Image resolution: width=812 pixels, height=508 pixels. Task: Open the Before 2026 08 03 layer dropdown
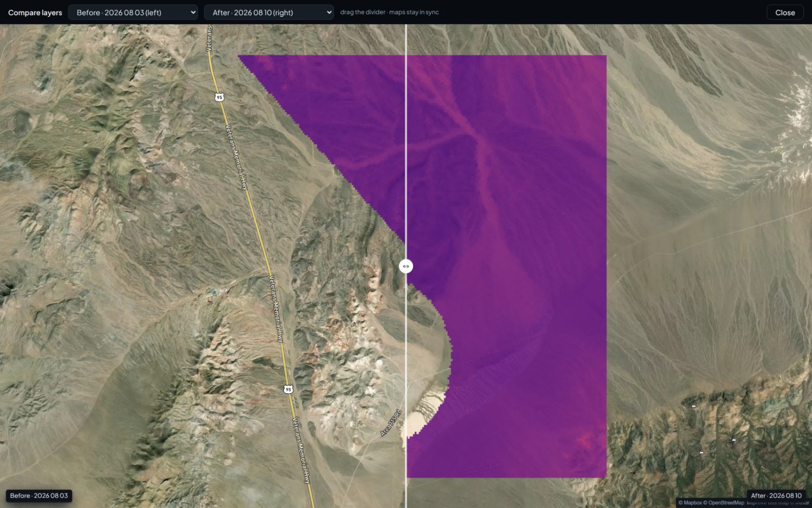[x=133, y=12]
